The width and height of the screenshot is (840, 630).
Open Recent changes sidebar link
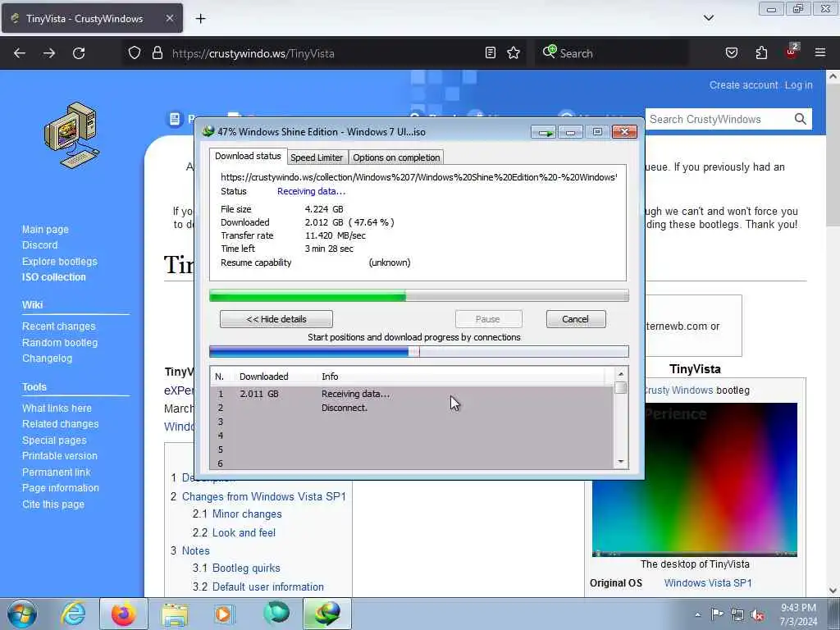click(58, 326)
